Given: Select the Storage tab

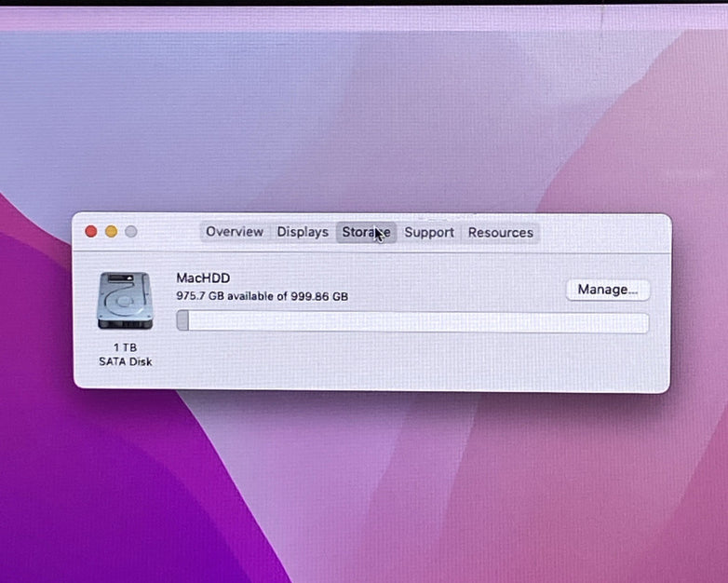Looking at the screenshot, I should tap(365, 232).
